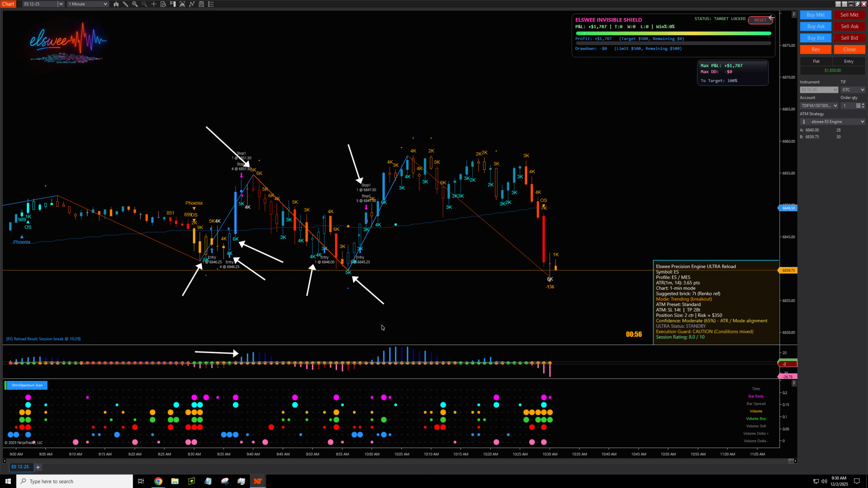Toggle the F button on OmniSpectrum panel

[x=794, y=383]
